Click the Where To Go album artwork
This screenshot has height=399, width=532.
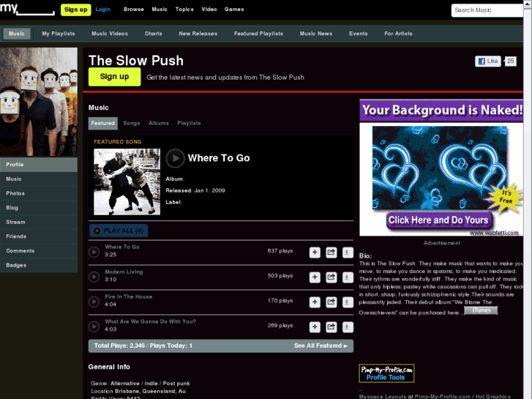pos(127,182)
